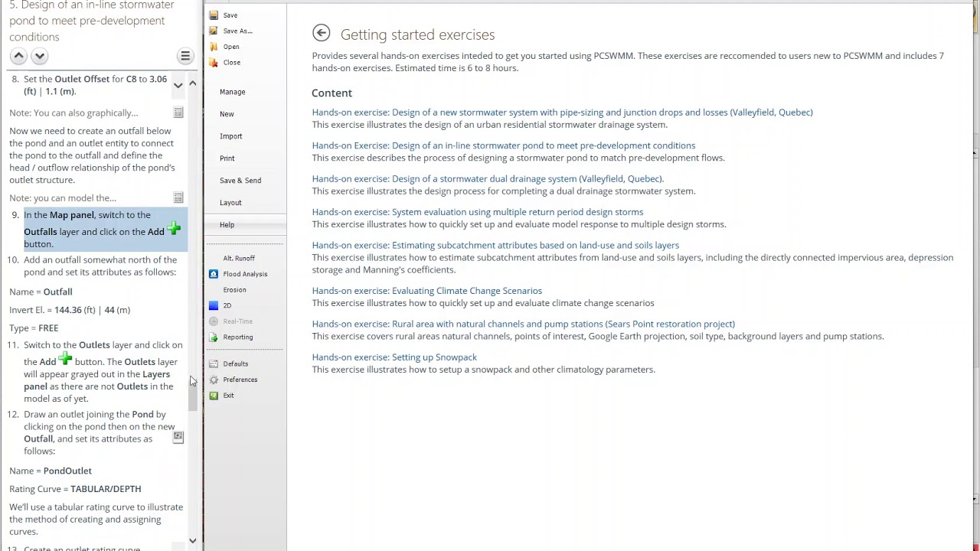Open the Save & Send menu item
The width and height of the screenshot is (980, 551).
coord(240,181)
